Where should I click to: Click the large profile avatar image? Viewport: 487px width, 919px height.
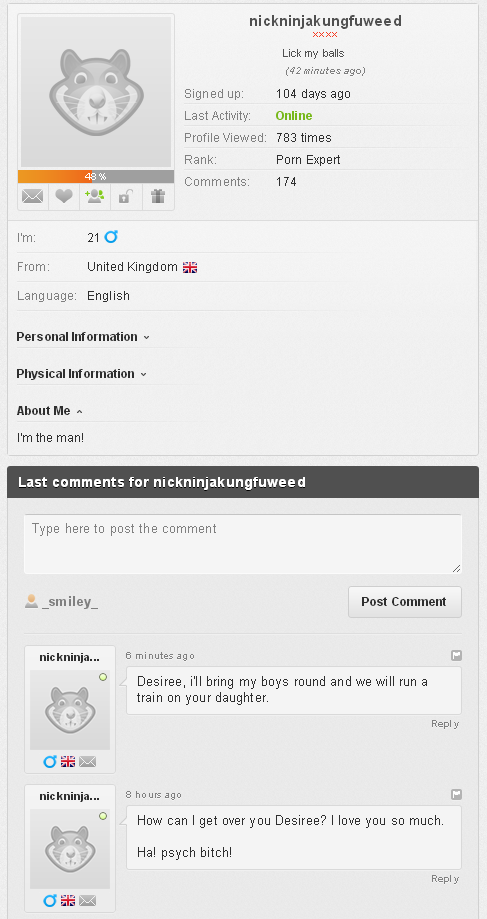[x=96, y=92]
